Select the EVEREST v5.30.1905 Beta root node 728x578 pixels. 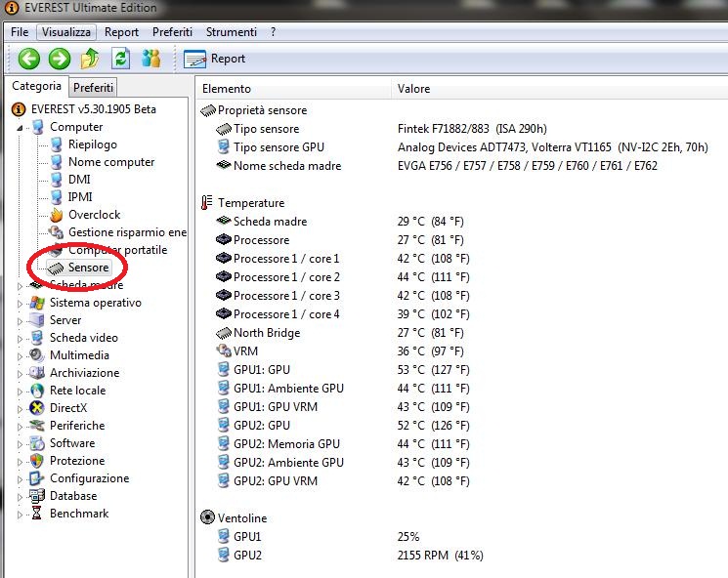(x=94, y=109)
